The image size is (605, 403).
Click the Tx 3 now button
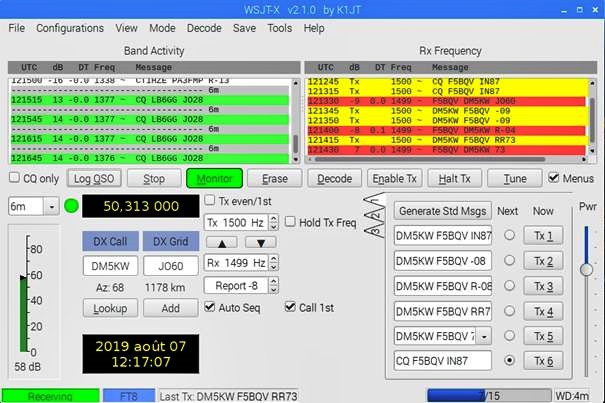coord(543,286)
